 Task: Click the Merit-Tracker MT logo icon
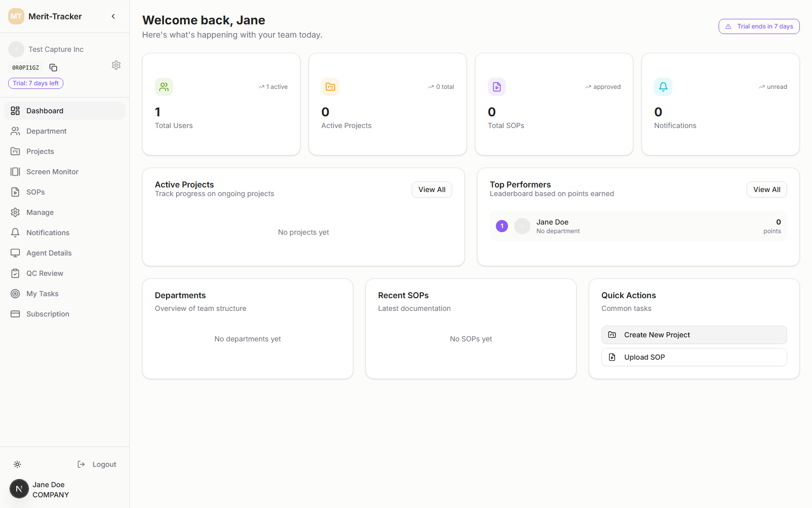16,16
